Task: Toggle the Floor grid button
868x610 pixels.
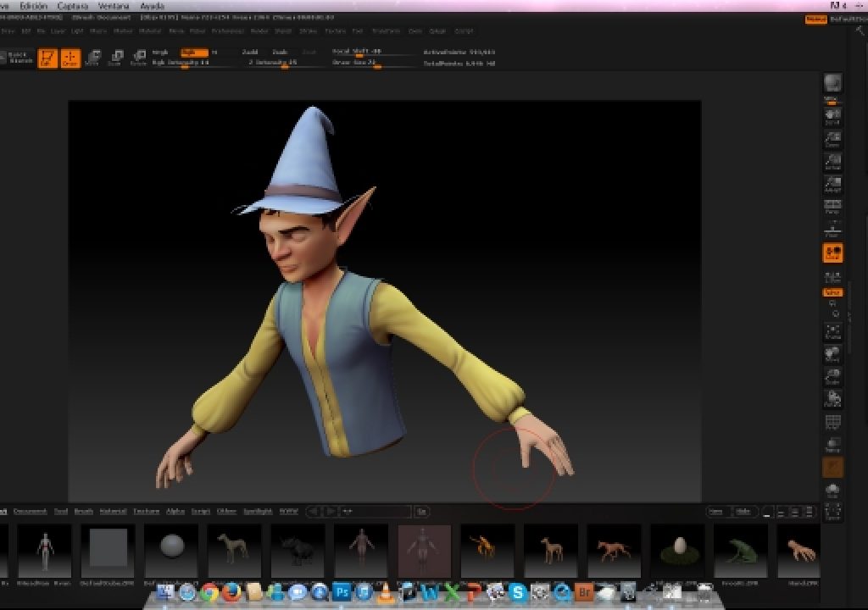Action: pos(832,230)
